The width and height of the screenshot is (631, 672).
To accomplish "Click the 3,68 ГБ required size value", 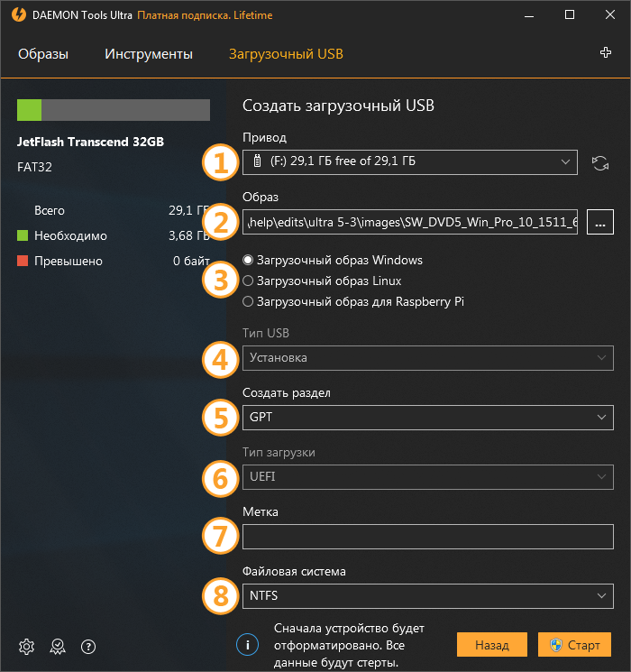I will (x=189, y=235).
